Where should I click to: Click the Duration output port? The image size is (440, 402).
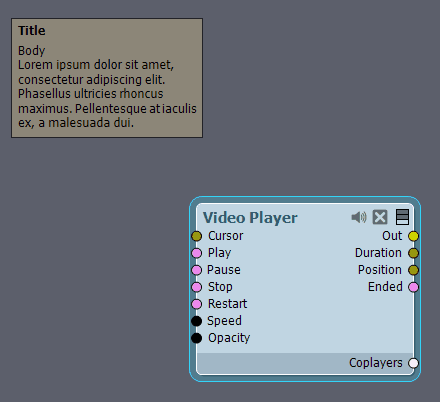point(413,253)
